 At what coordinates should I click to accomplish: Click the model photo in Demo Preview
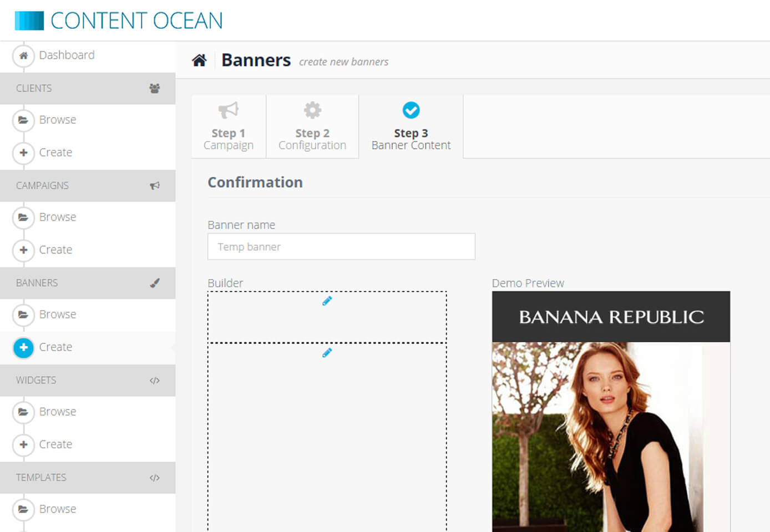(611, 437)
